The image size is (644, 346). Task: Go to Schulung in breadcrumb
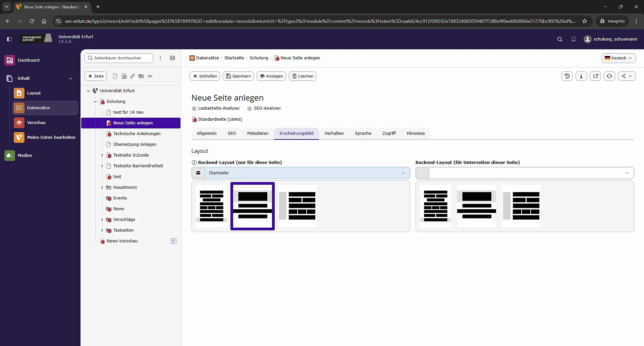[259, 58]
